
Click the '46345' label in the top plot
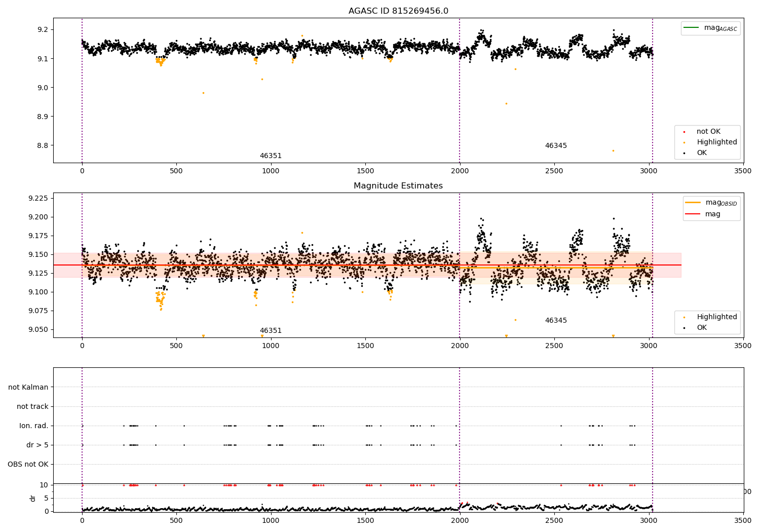click(556, 146)
